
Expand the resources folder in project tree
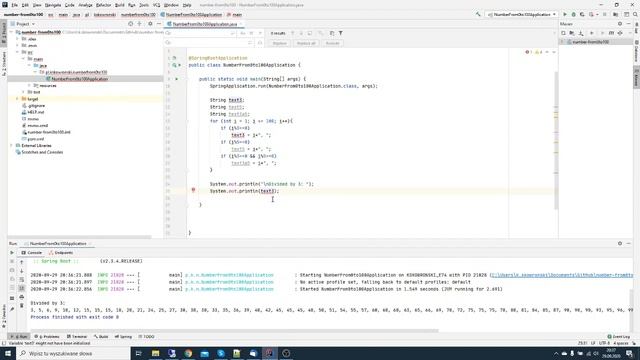(x=29, y=85)
